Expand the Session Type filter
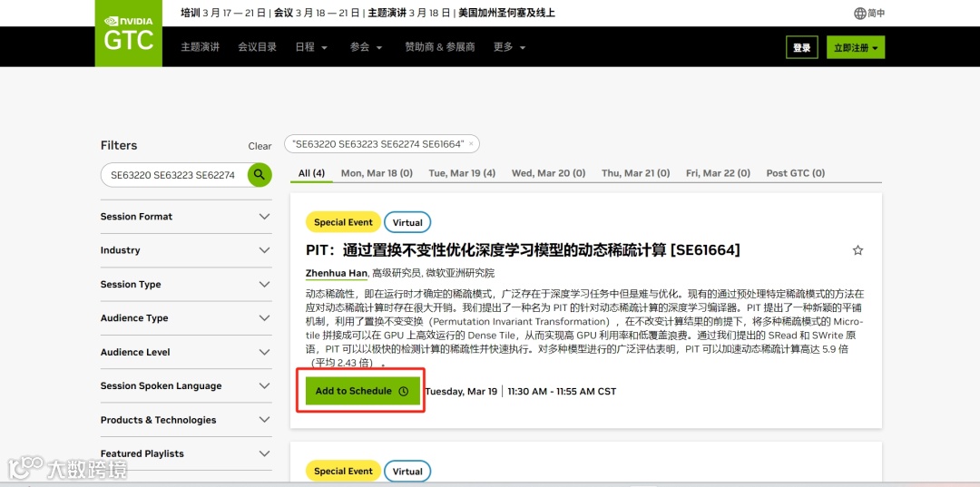Image resolution: width=980 pixels, height=487 pixels. point(186,284)
